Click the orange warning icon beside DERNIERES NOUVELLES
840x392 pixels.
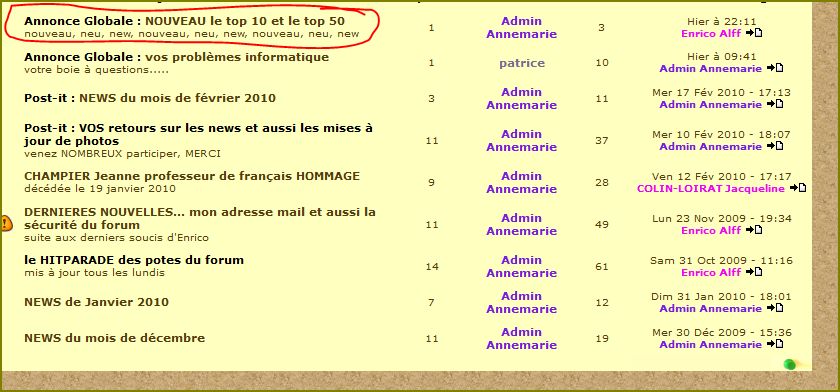click(5, 223)
